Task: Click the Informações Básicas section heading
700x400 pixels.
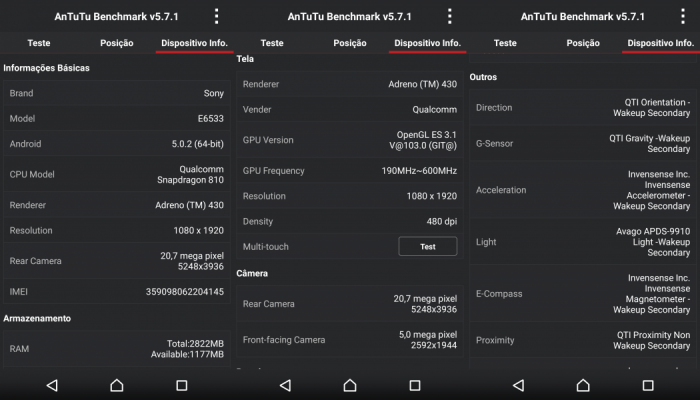Action: (46, 68)
